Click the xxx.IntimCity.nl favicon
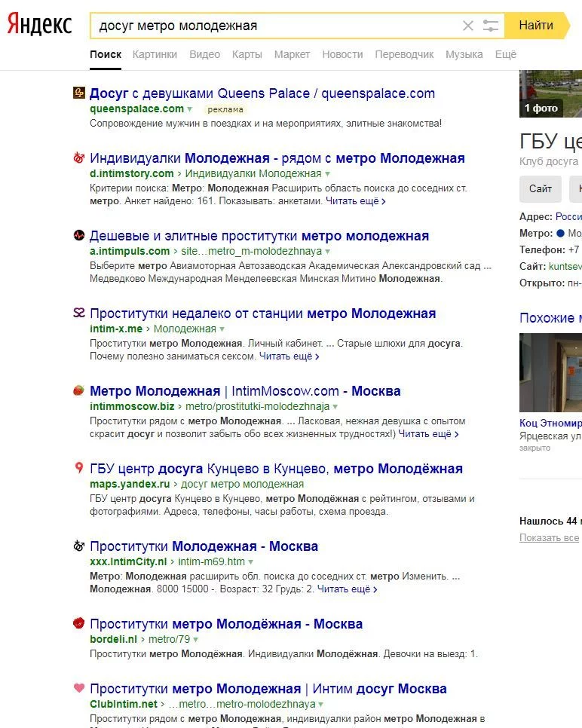The image size is (582, 728). click(79, 546)
